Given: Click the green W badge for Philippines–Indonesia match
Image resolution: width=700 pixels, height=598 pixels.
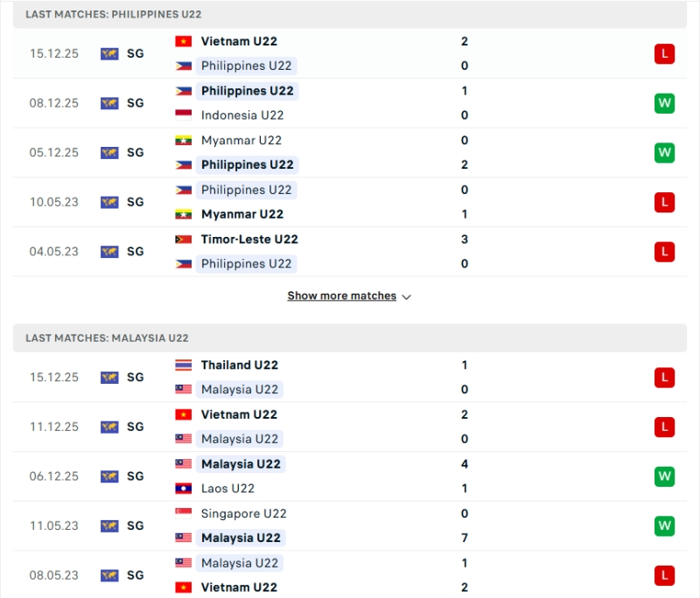Looking at the screenshot, I should [x=664, y=103].
